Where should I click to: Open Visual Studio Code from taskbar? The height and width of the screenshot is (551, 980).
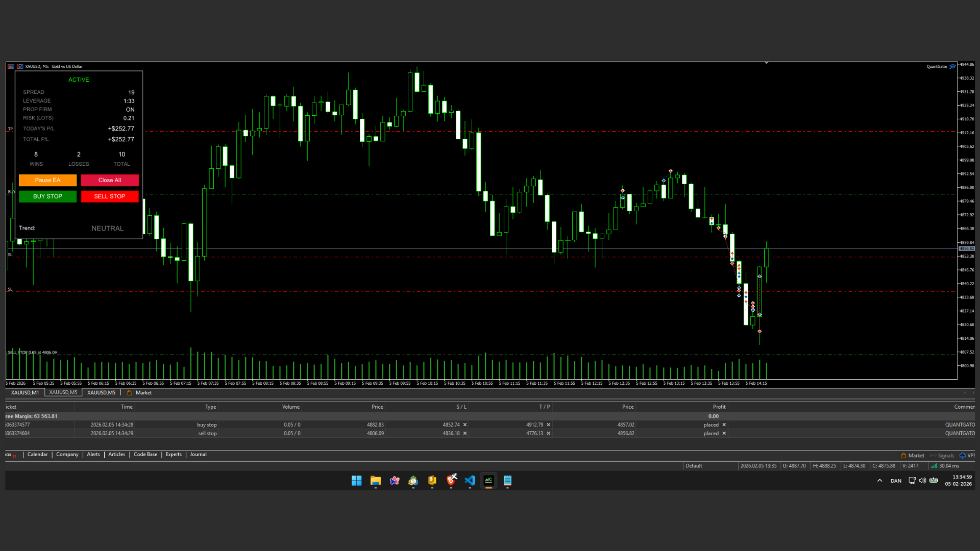(470, 481)
